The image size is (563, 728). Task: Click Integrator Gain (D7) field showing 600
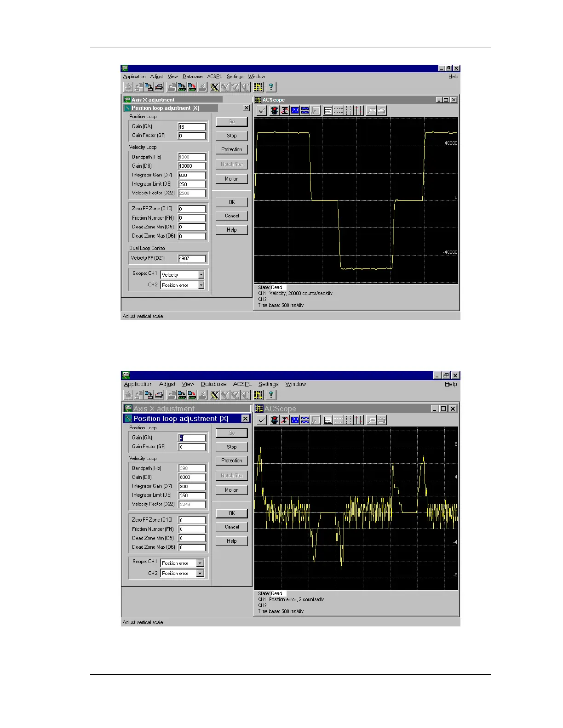[192, 176]
